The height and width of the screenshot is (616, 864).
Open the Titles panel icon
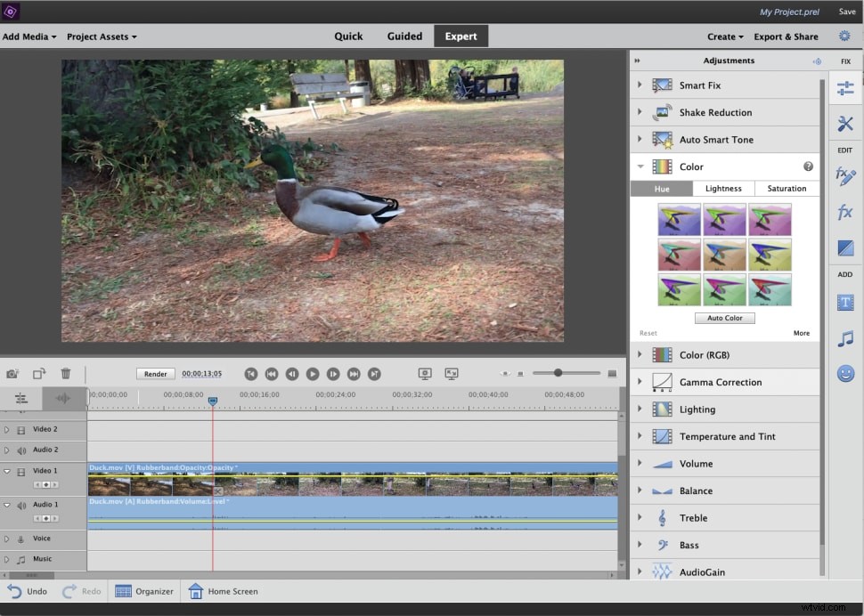tap(844, 302)
